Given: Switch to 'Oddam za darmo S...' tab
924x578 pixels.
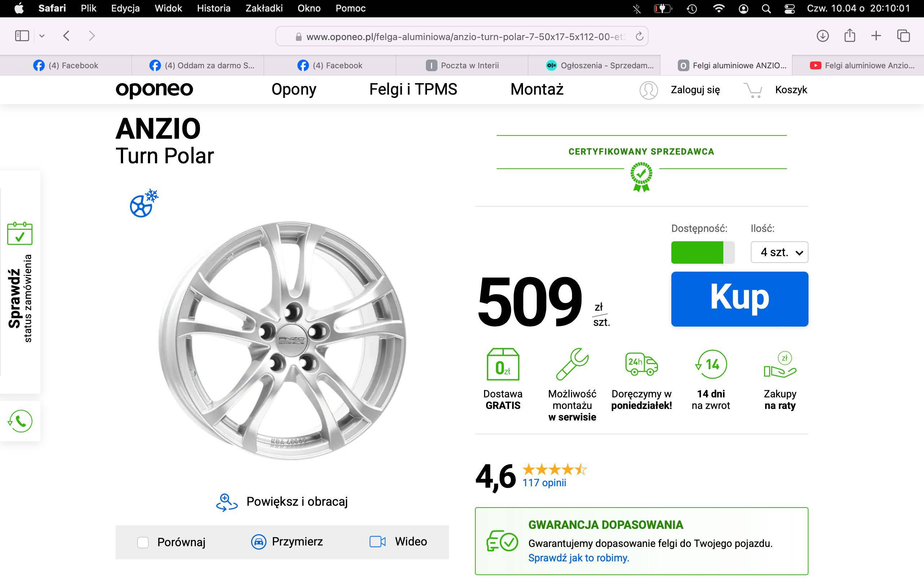Looking at the screenshot, I should (198, 65).
